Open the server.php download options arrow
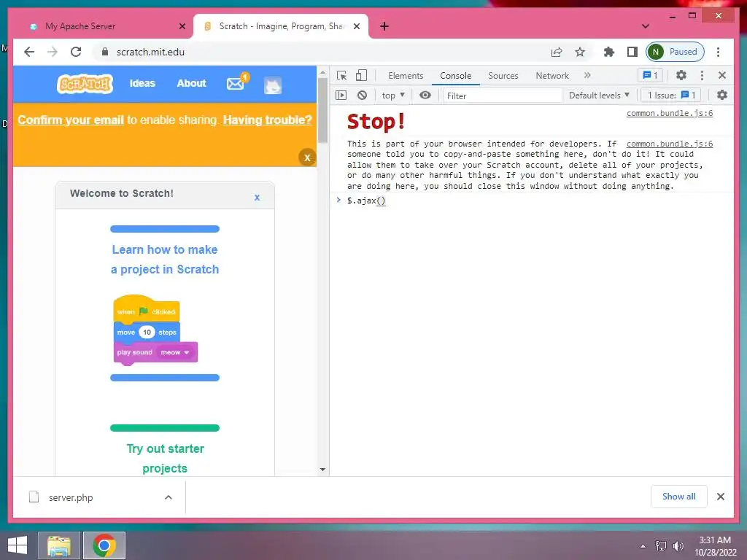 click(x=169, y=497)
